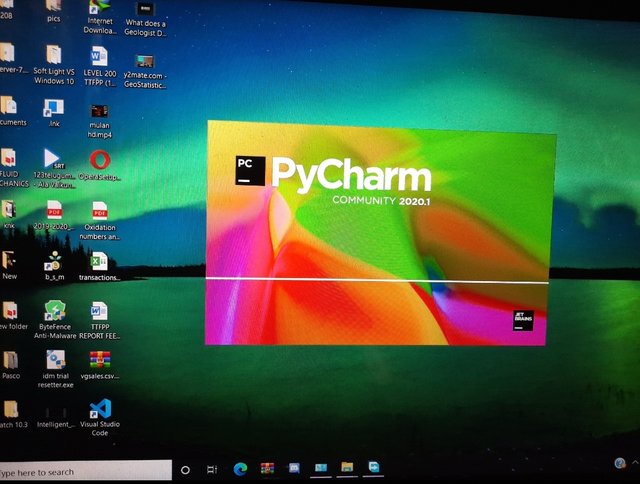Viewport: 640px width, 484px height.
Task: Open TTFPP REPORT FEE Word document
Action: tap(100, 320)
